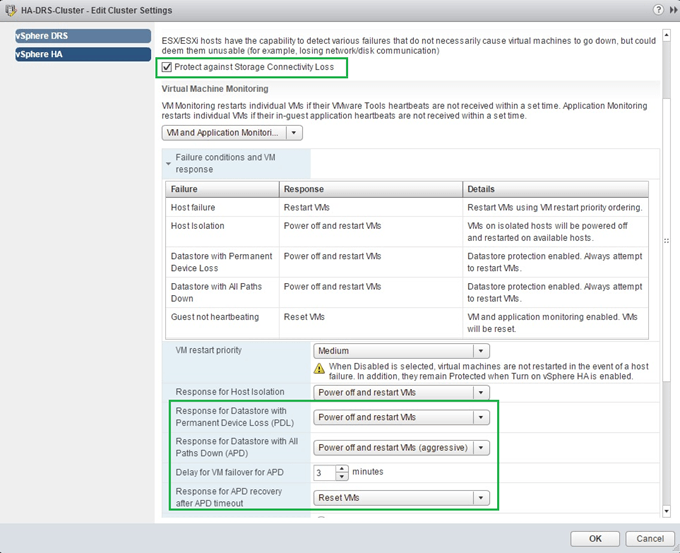
Task: Open Response for Datastore with PDL dropdown
Action: [401, 417]
